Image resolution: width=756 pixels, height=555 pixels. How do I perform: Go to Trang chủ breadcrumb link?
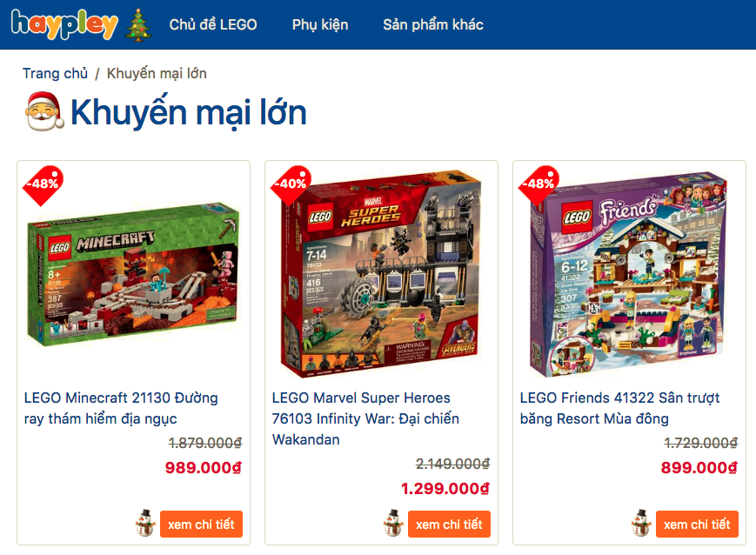coord(55,73)
